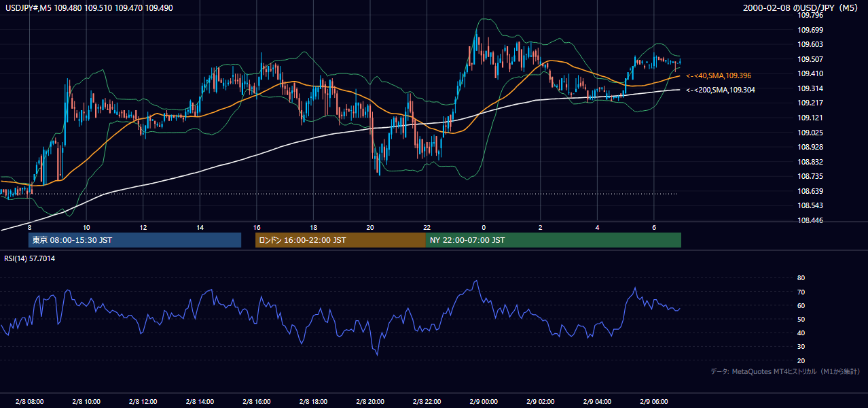Click the 2/8 08:00 time label
The width and height of the screenshot is (868, 408).
[x=30, y=401]
